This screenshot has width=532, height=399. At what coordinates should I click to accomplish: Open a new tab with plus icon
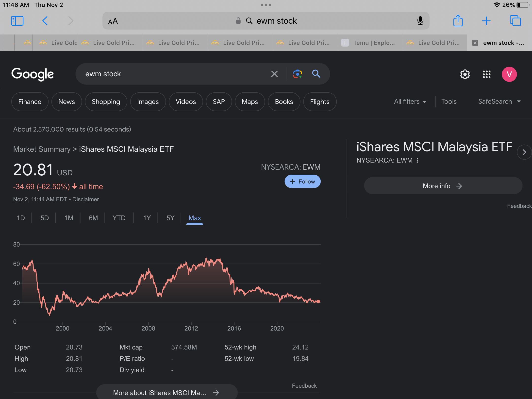486,21
